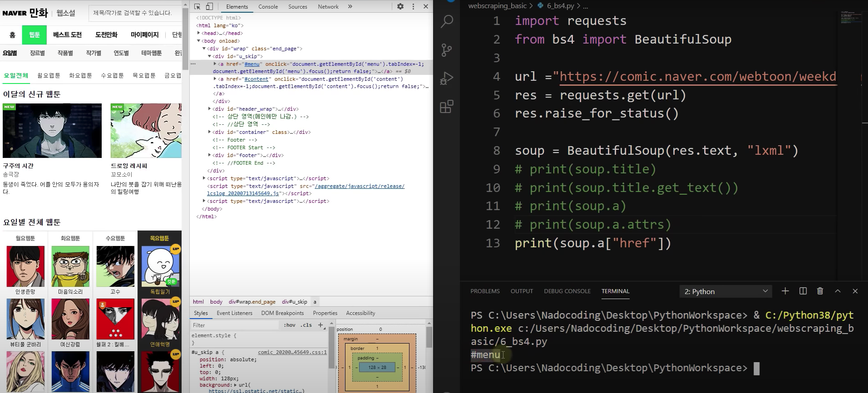Open VS Code Source Control icon

click(447, 49)
